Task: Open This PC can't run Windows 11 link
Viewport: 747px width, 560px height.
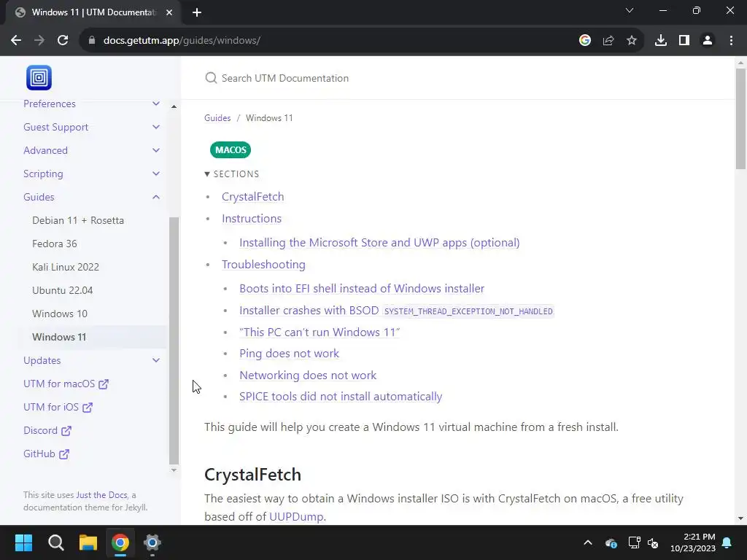Action: pos(320,332)
